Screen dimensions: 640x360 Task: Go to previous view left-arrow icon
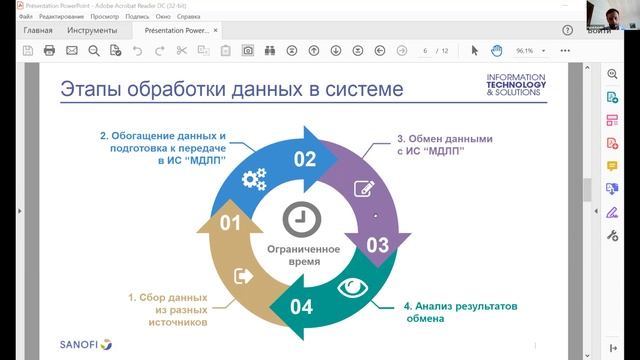[x=380, y=51]
